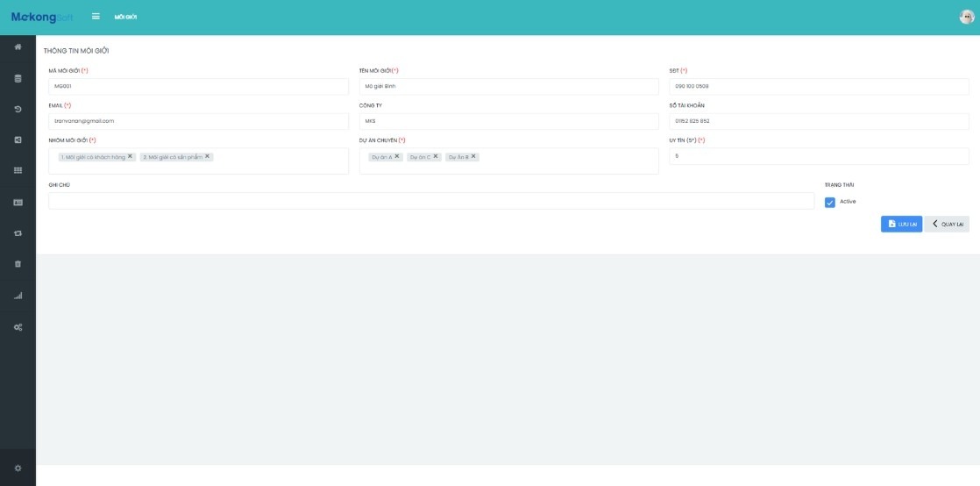Screen dimensions: 980x486
Task: Remove '1. Môi giới có khách hàng' tag
Action: [130, 156]
